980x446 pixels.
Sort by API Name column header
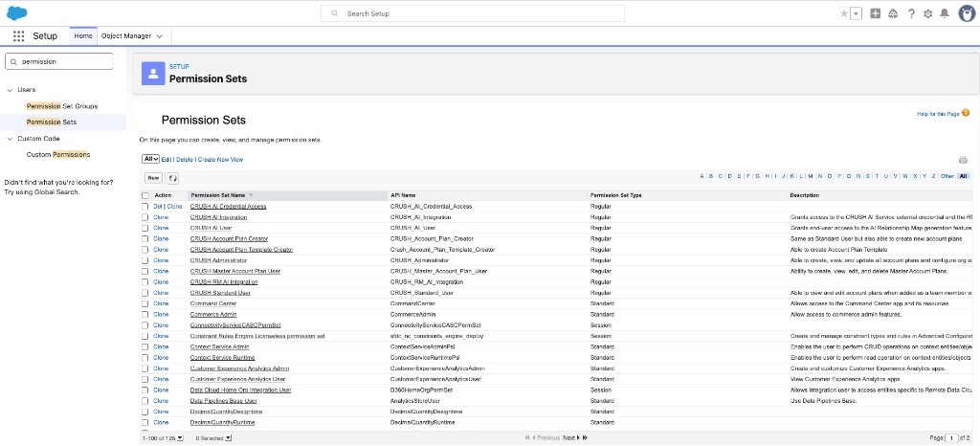[403, 195]
